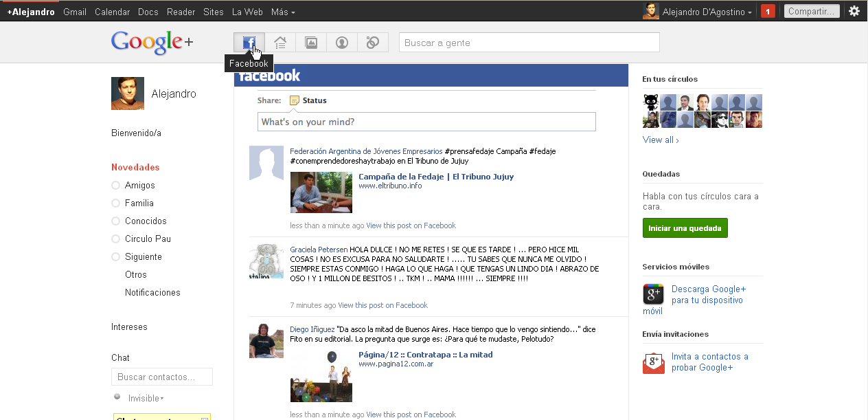The image size is (868, 420).
Task: Select the Status share option
Action: tap(315, 100)
